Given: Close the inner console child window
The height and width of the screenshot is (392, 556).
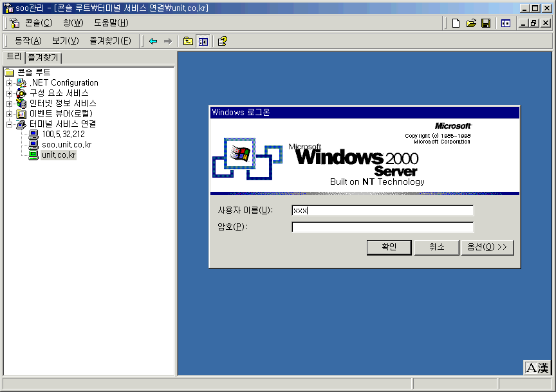Looking at the screenshot, I should (546, 23).
